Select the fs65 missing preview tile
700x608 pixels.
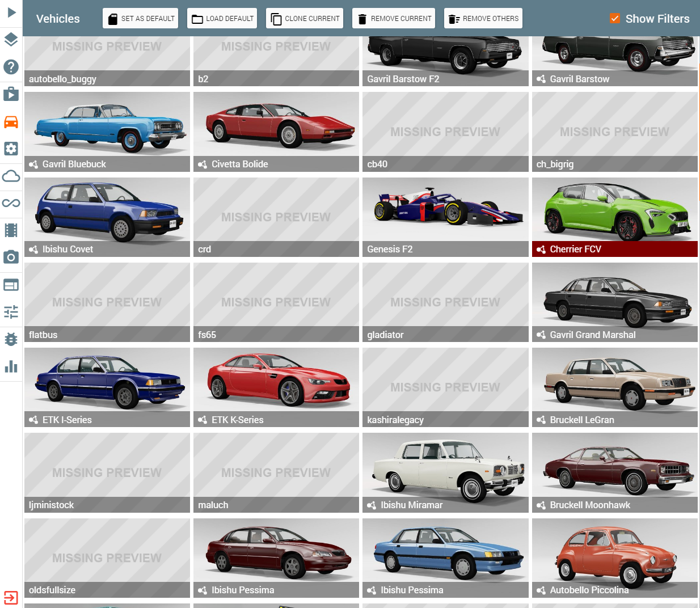point(276,302)
